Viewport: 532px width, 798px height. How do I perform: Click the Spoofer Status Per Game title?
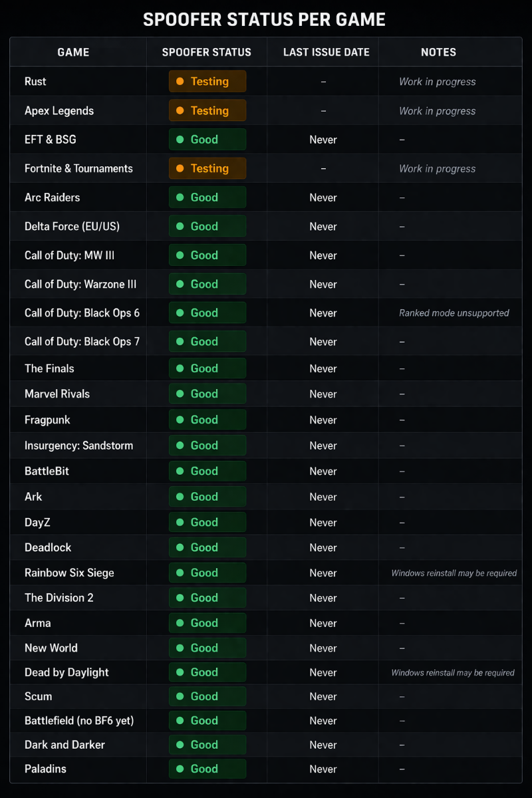point(265,20)
